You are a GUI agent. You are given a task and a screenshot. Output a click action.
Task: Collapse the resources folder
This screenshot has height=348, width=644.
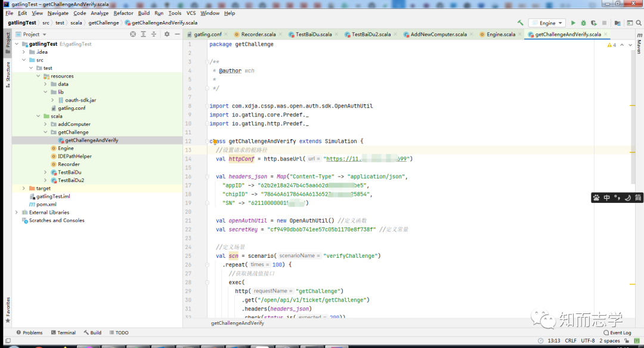pos(38,76)
